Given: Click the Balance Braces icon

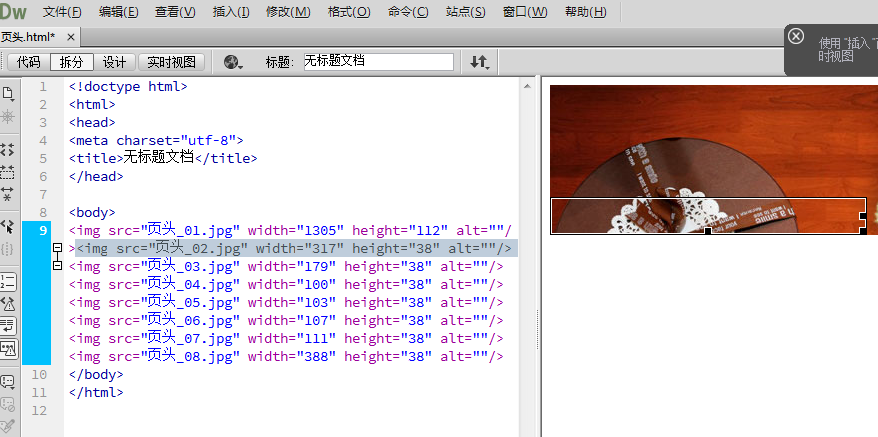Looking at the screenshot, I should click(x=8, y=248).
